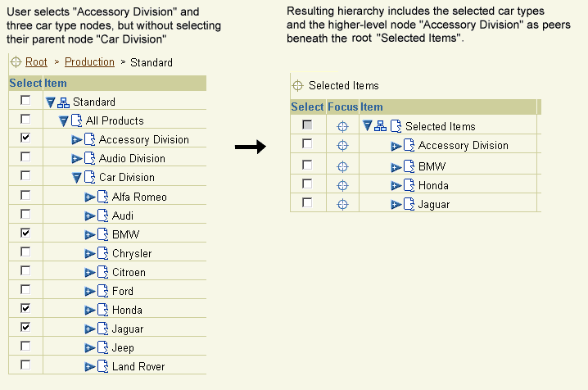
Task: Check the Land Rover checkbox
Action: (25, 365)
